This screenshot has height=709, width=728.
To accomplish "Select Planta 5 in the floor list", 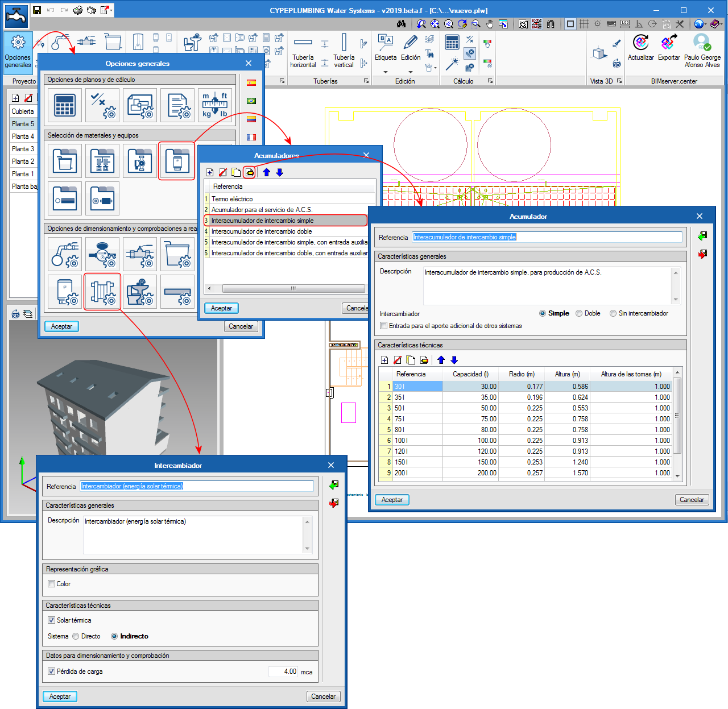I will coord(23,124).
